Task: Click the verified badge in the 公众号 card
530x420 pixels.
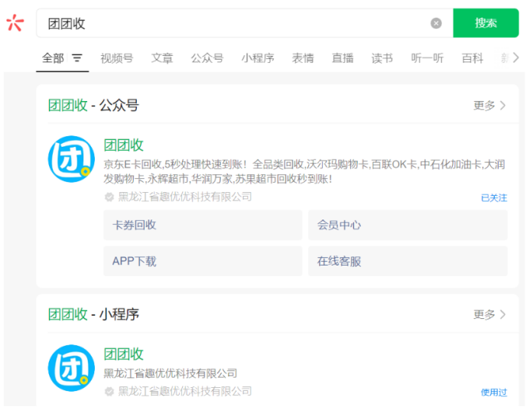Action: coord(109,197)
